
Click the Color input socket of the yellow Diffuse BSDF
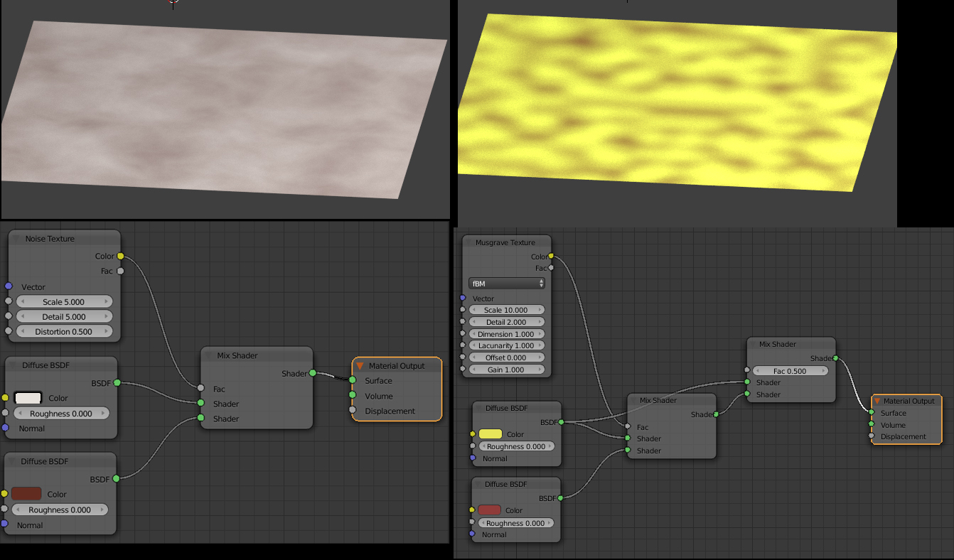click(472, 434)
